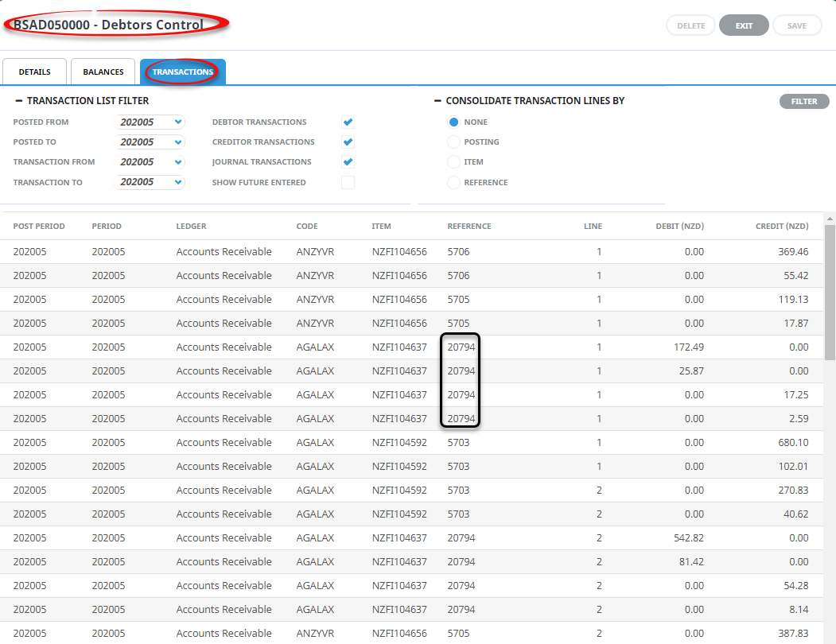This screenshot has height=644, width=836.
Task: Select the credit amount 40.62
Action: tap(796, 514)
